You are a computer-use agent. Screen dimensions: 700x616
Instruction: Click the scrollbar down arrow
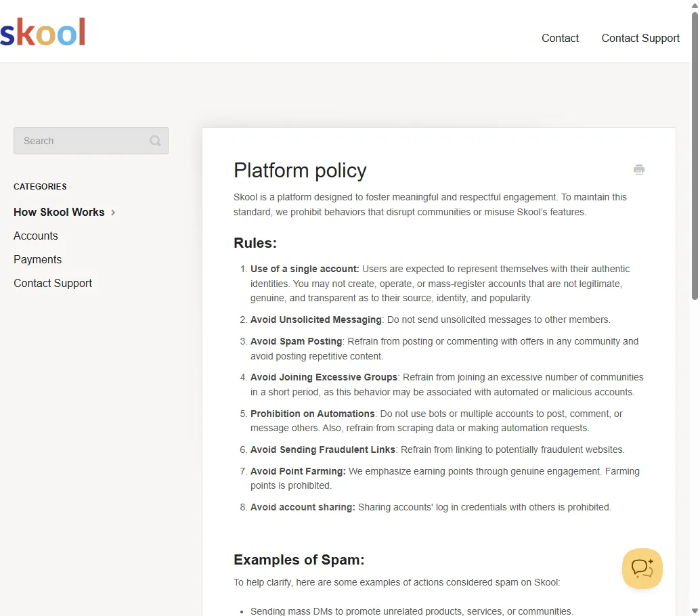695,611
